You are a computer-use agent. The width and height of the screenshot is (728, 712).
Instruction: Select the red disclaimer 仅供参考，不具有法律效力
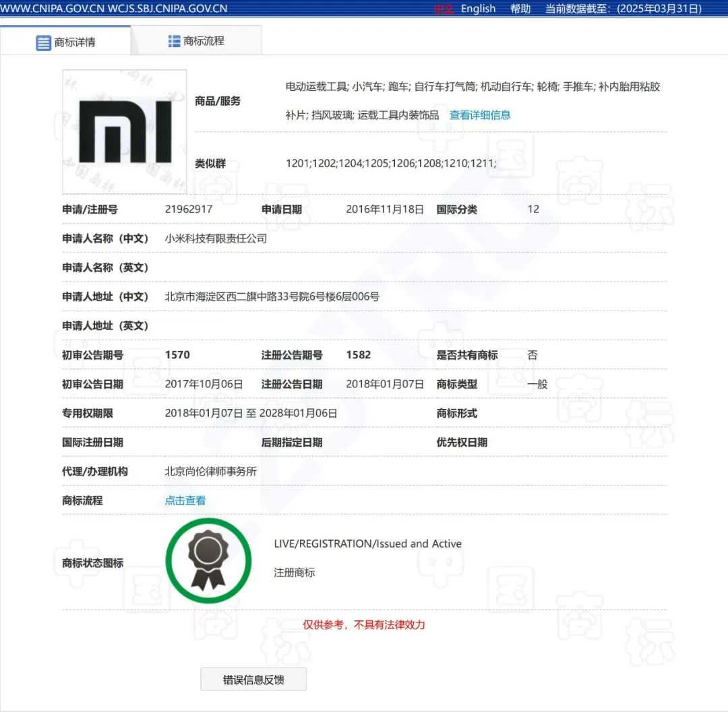click(x=364, y=625)
